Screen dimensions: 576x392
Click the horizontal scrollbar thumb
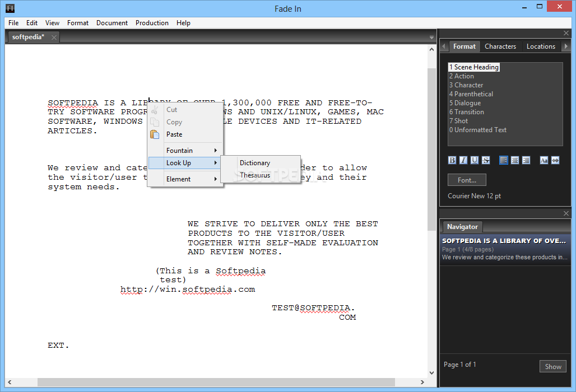[x=216, y=382]
